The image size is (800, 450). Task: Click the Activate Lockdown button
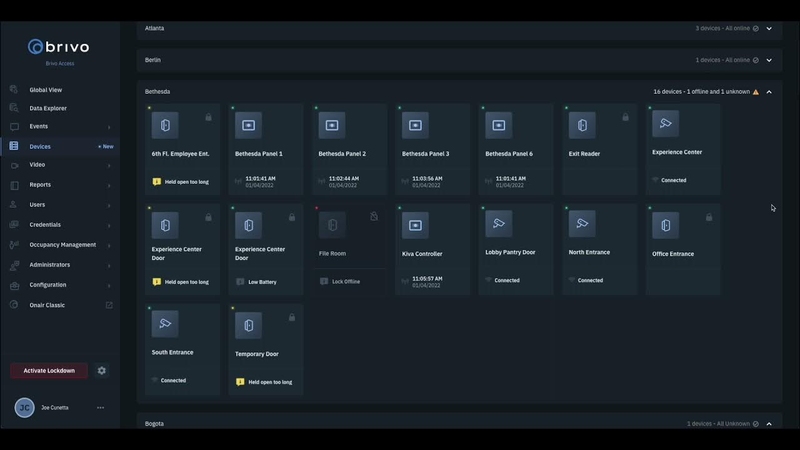49,370
